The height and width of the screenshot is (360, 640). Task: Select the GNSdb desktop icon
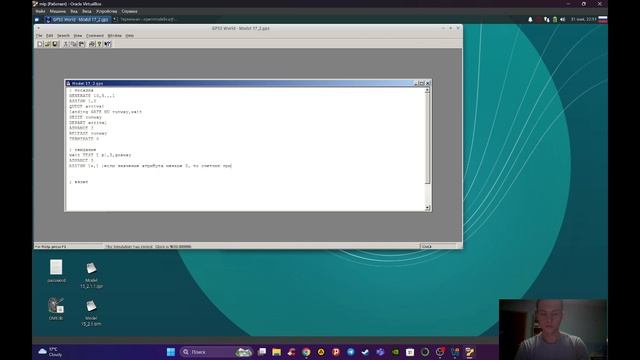click(56, 309)
